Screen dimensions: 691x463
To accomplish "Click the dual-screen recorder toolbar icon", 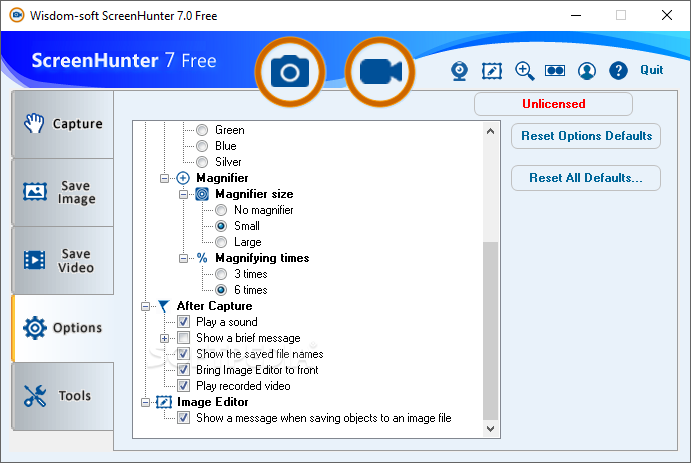I will pos(555,70).
